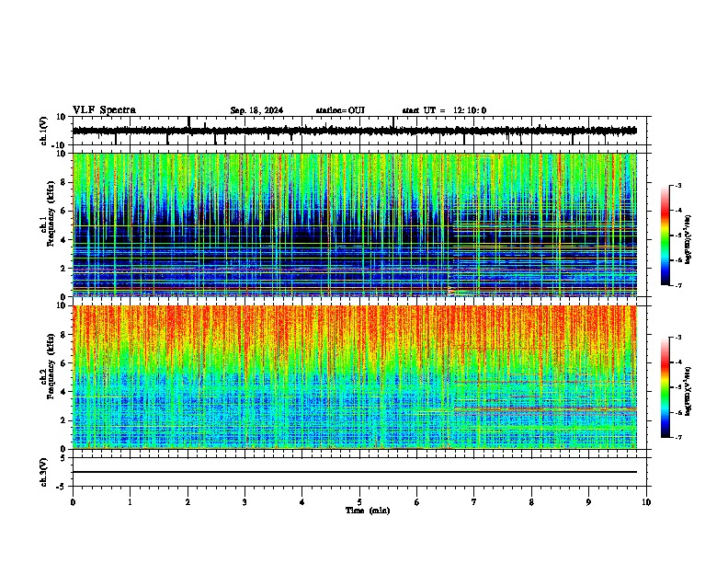728x563 pixels.
Task: Click time axis tick label "4"
Action: pyautogui.click(x=302, y=502)
